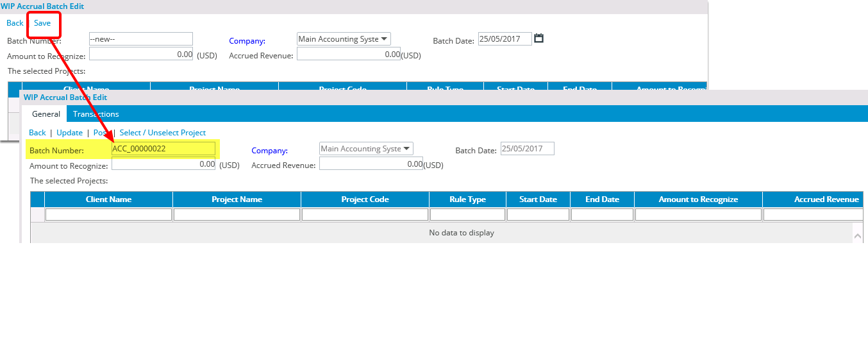Click the Batch Date field beside calendar icon
This screenshot has height=347, width=868.
click(x=505, y=39)
